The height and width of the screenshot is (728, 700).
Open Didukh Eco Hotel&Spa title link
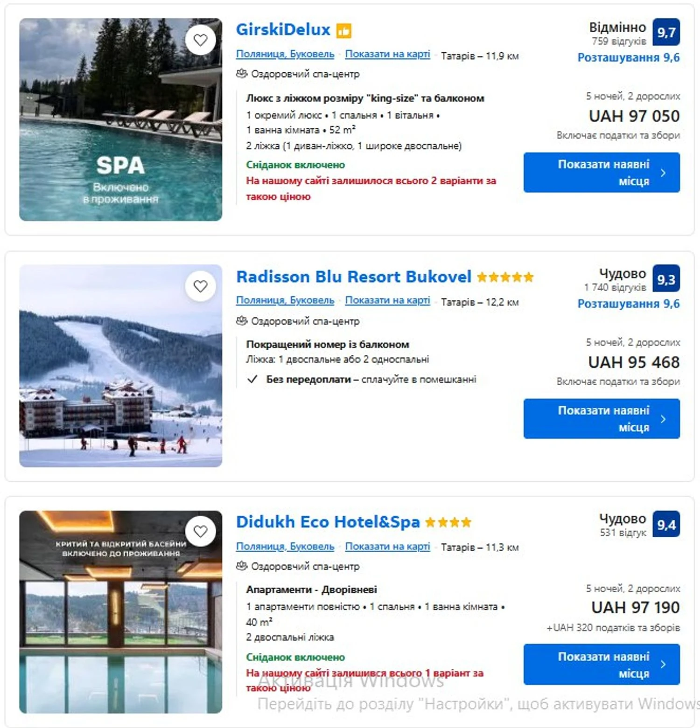(x=328, y=522)
